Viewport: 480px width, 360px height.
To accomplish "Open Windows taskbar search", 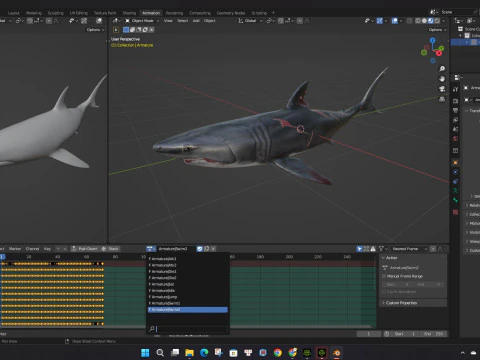I will [160, 353].
